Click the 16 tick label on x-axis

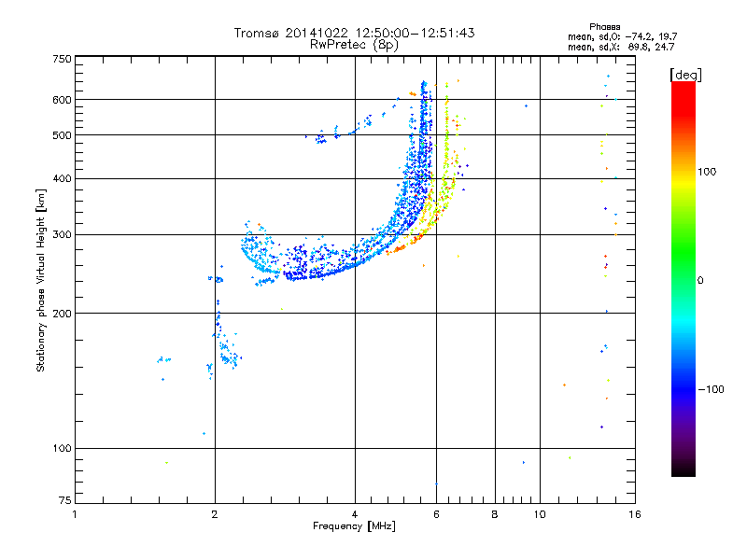[634, 514]
